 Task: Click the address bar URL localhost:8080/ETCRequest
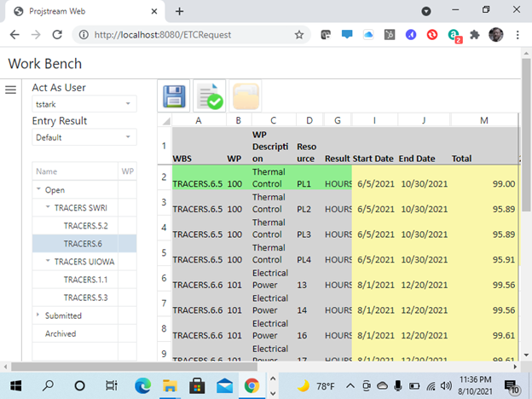163,35
